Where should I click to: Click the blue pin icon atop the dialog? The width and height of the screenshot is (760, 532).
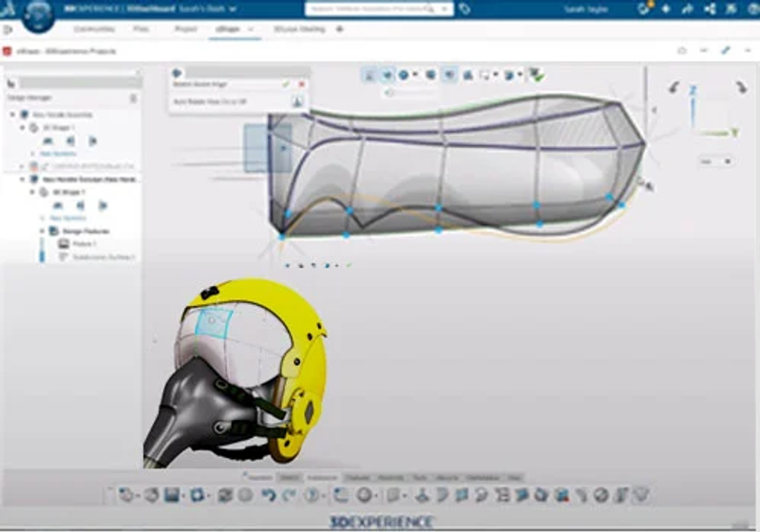177,73
